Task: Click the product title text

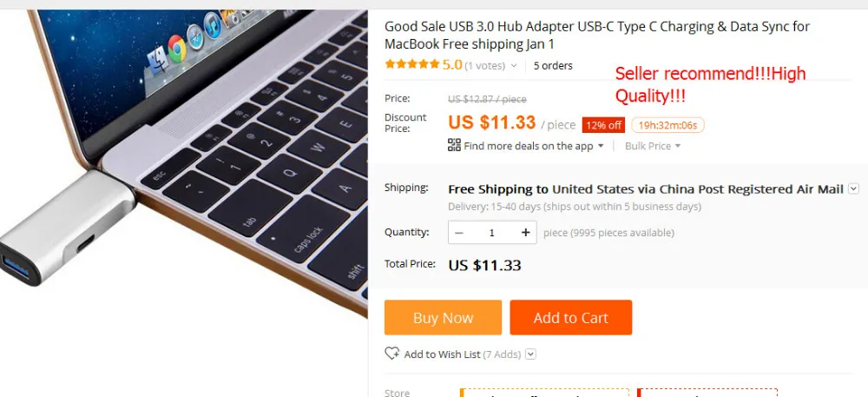Action: 597,35
